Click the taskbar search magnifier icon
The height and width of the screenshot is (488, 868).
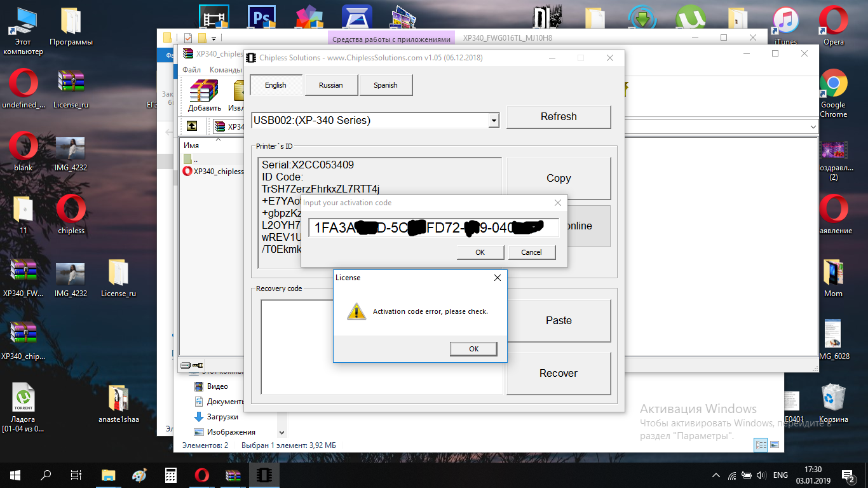point(46,475)
